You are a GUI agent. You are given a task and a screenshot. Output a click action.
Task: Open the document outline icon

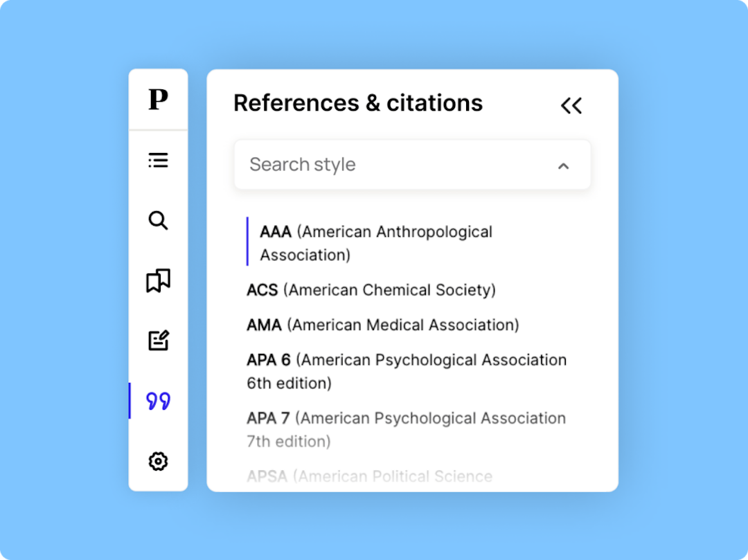click(158, 160)
